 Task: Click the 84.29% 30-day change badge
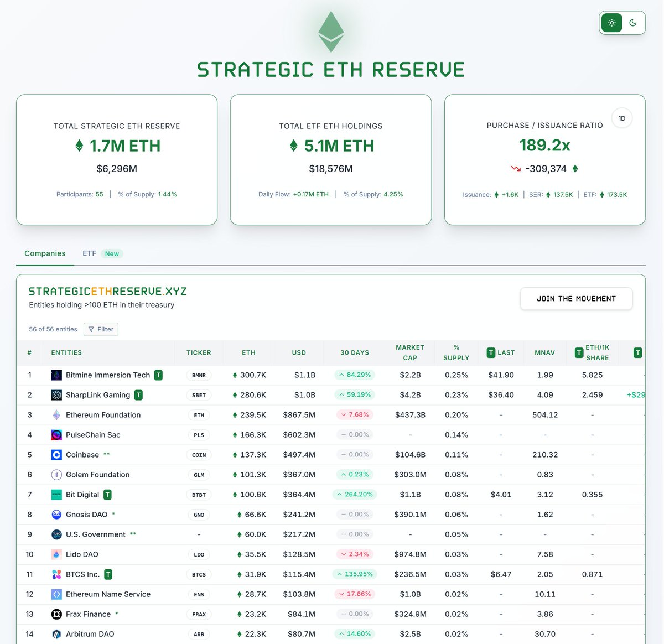(355, 375)
